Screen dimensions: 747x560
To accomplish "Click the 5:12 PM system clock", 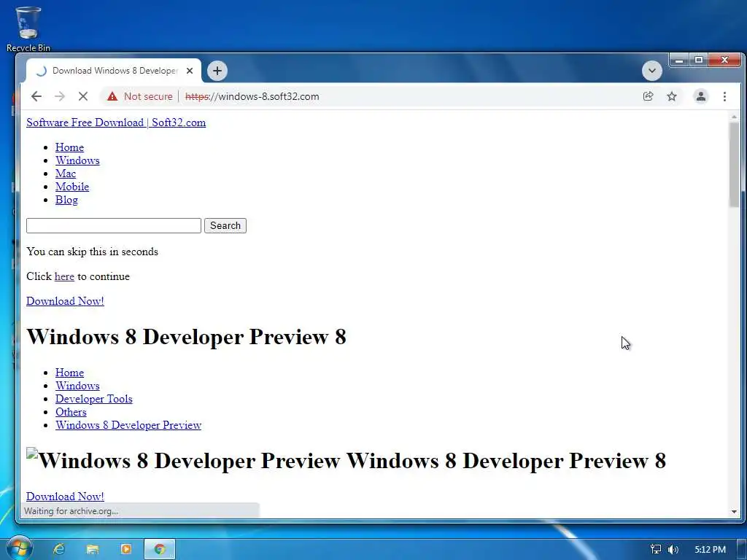I will (710, 550).
